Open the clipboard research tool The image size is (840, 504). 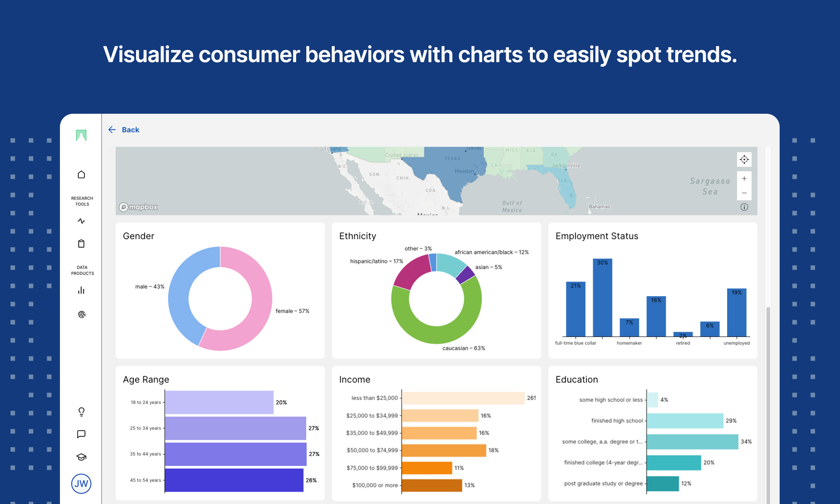[x=81, y=244]
